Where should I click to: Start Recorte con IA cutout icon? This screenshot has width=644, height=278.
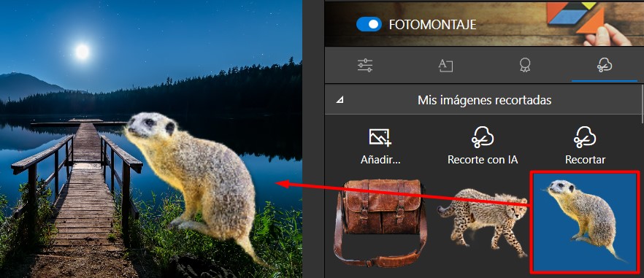coord(482,137)
